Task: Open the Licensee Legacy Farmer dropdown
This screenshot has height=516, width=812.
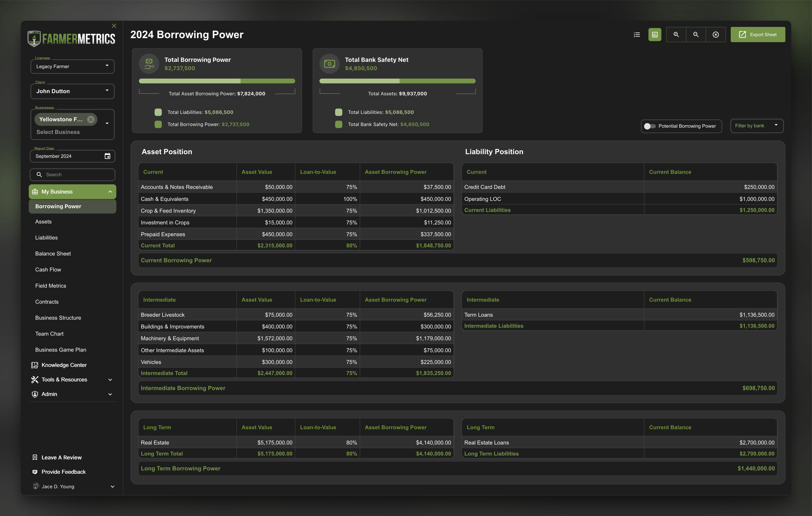Action: click(x=73, y=66)
